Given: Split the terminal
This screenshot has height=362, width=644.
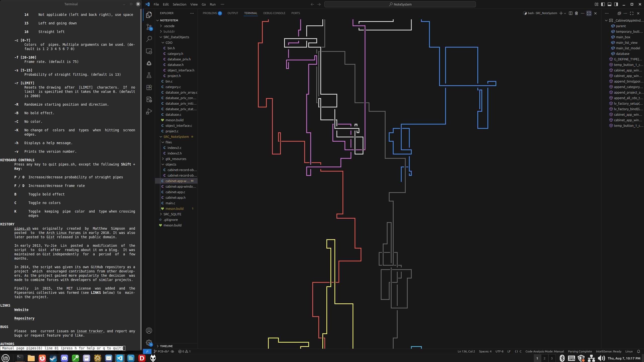Looking at the screenshot, I should (x=571, y=13).
